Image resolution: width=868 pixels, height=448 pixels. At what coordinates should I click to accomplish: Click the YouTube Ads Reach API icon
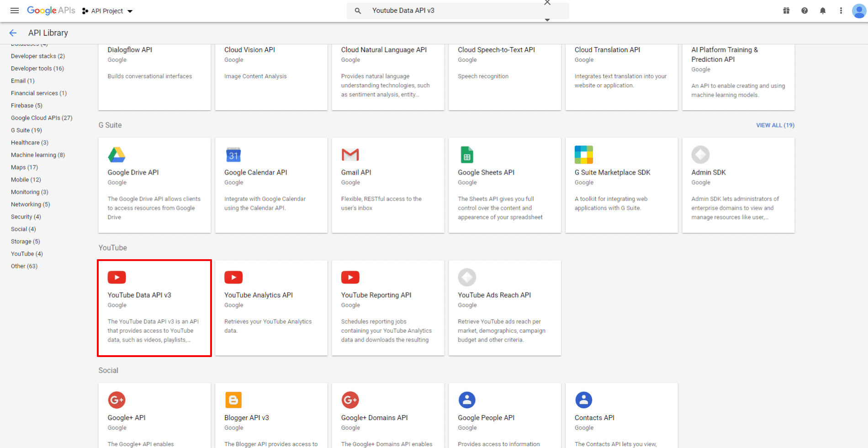[467, 277]
